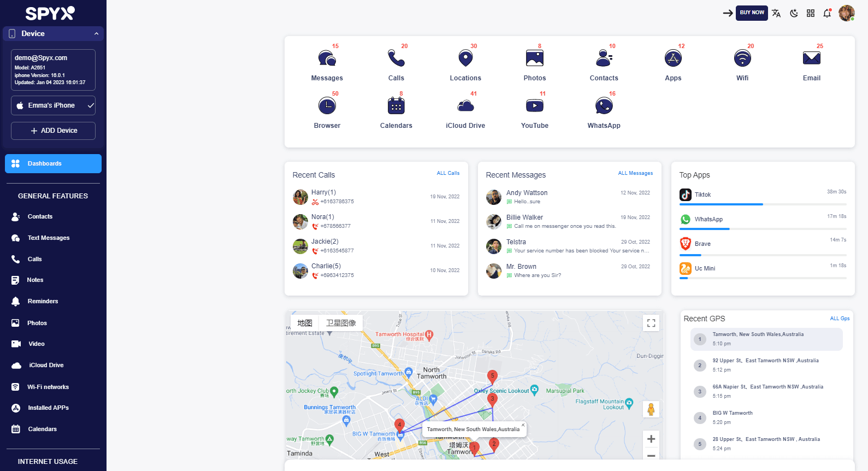Click the language translate icon
The width and height of the screenshot is (868, 471).
coord(776,13)
